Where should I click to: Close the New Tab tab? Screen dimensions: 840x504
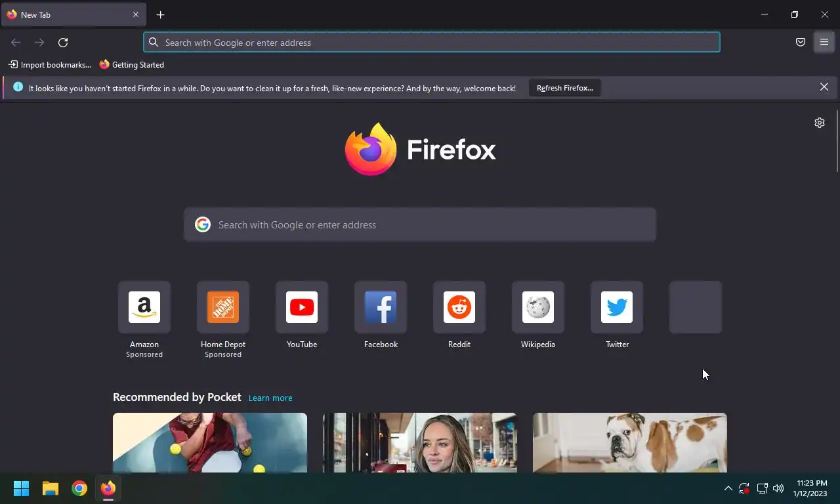point(136,14)
